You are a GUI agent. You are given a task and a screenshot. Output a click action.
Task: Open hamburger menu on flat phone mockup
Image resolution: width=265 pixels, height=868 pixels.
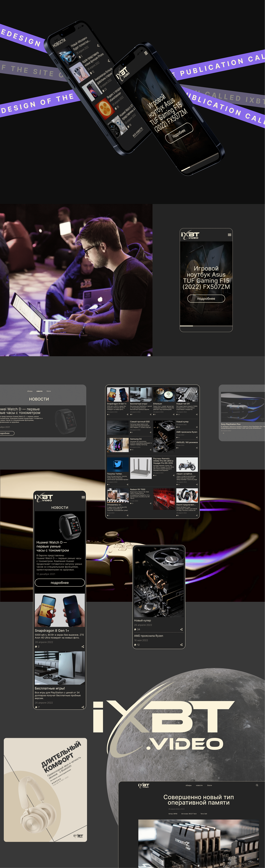point(230,235)
